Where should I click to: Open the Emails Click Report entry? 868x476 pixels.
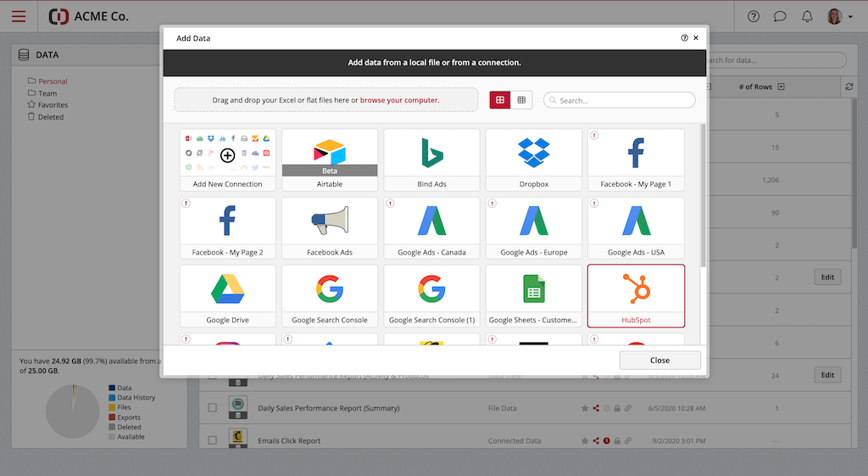pos(289,441)
